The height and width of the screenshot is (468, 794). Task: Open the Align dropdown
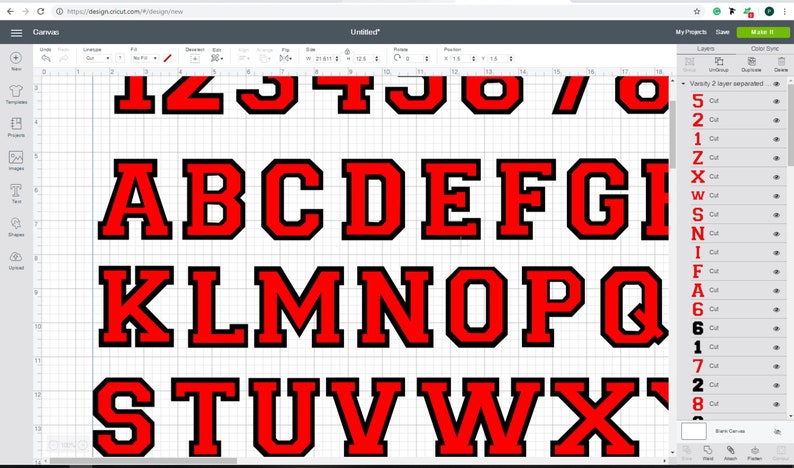[x=244, y=59]
